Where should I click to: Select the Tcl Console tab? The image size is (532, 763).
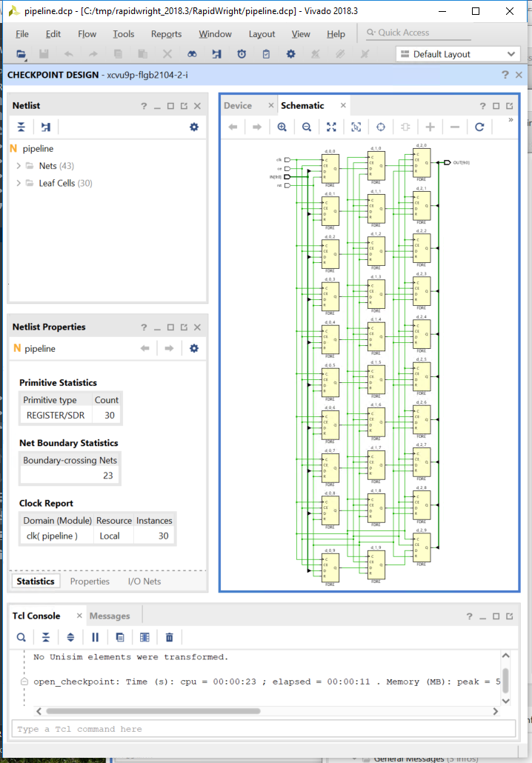click(36, 616)
